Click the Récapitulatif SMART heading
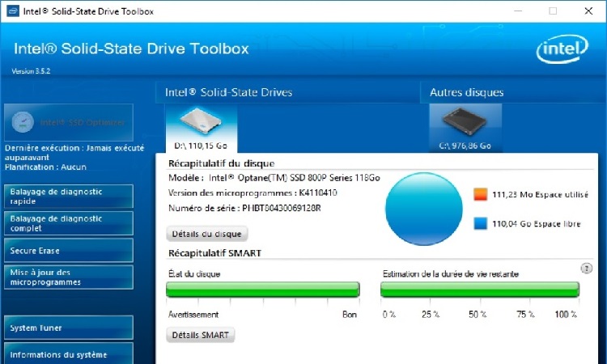607x364 pixels. [214, 253]
